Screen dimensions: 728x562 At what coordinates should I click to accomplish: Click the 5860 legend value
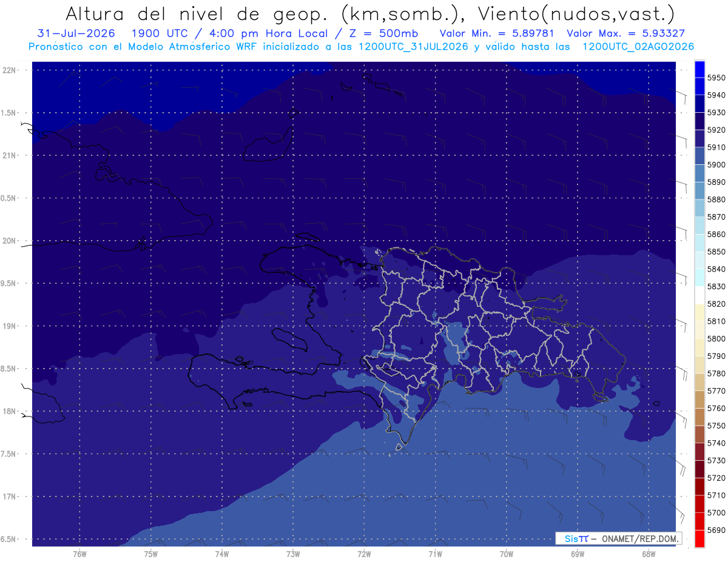(716, 234)
